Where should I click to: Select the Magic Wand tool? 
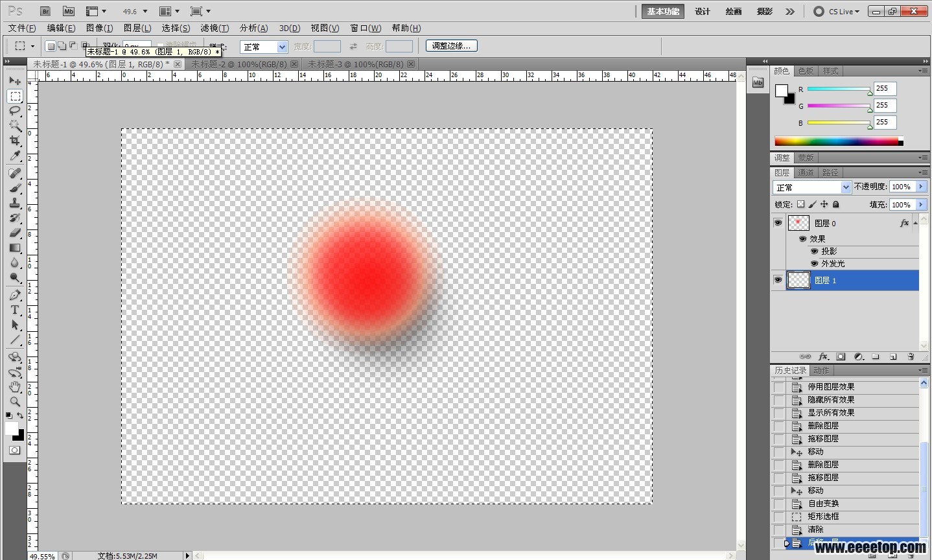pos(15,126)
